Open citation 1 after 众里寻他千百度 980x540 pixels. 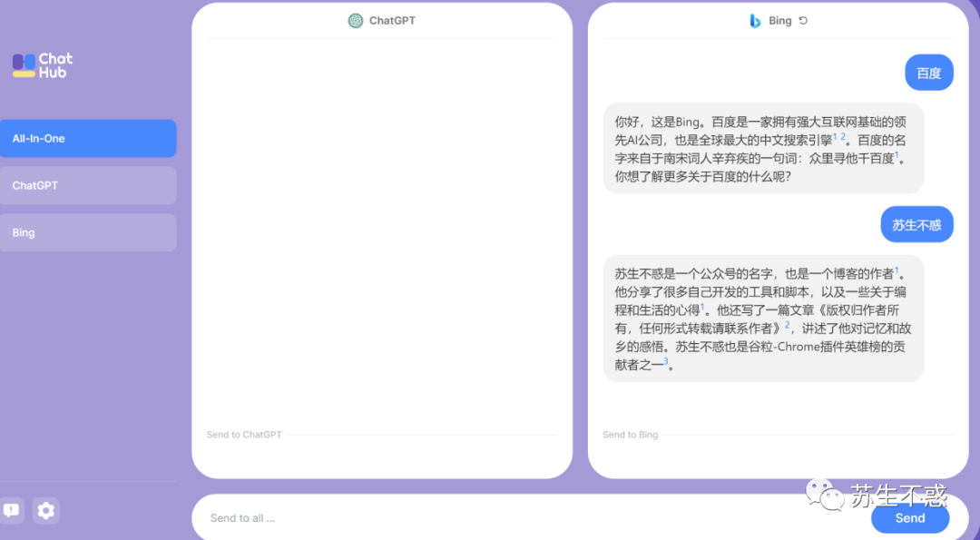[x=897, y=154]
